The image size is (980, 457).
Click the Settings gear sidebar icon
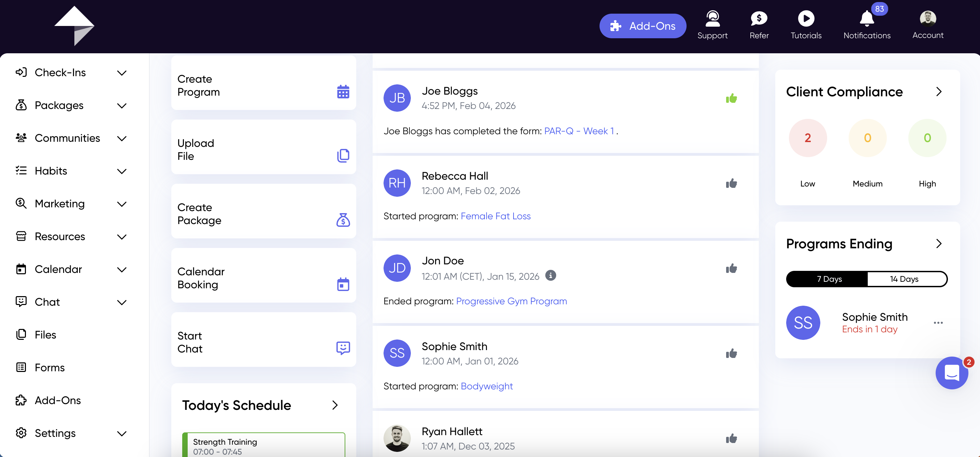[21, 433]
